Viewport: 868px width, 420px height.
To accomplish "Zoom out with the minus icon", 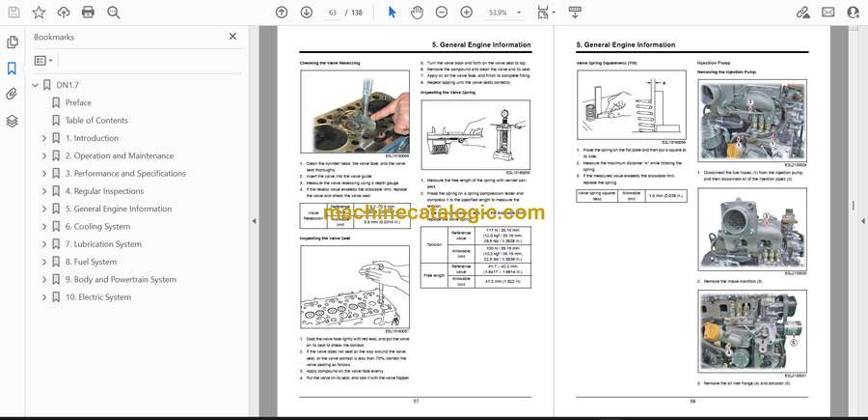I will pos(441,13).
